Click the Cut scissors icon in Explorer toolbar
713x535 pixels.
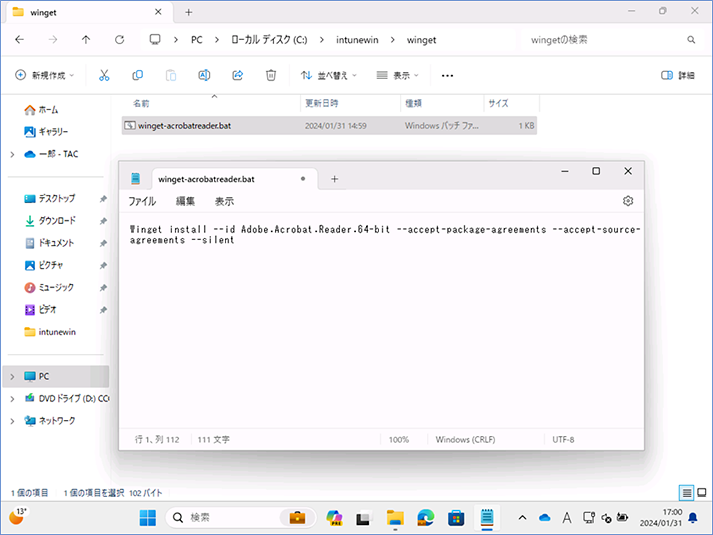coord(104,75)
